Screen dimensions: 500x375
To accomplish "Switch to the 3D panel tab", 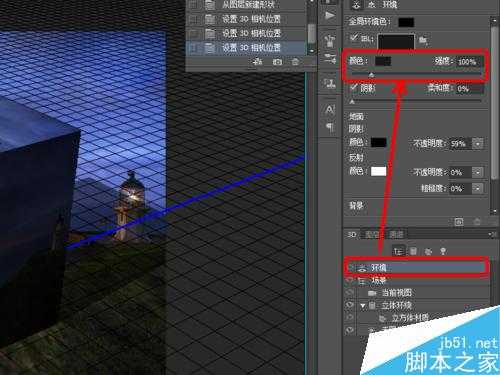I will (352, 235).
